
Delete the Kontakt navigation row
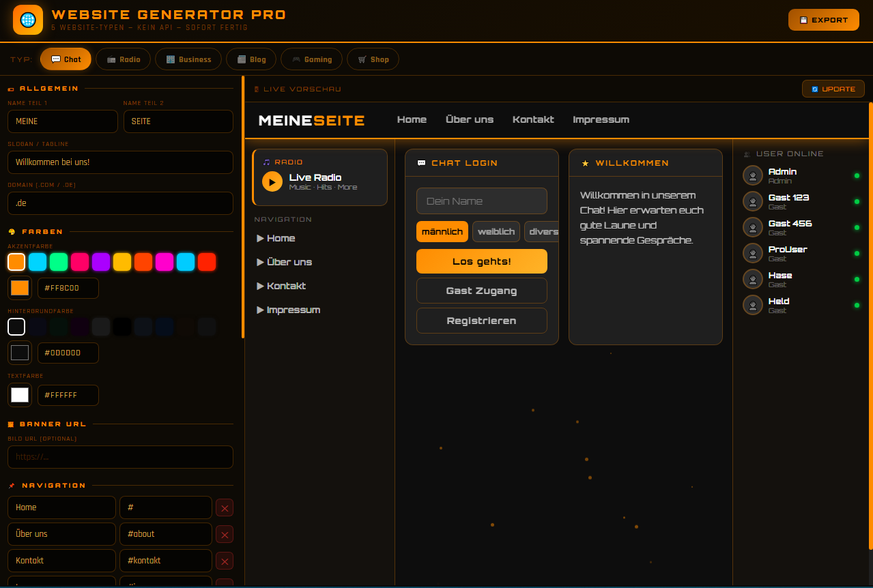pyautogui.click(x=225, y=561)
